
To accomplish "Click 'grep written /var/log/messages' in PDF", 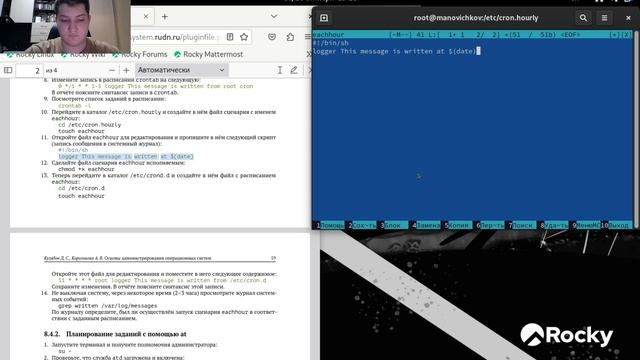I will point(107,305).
